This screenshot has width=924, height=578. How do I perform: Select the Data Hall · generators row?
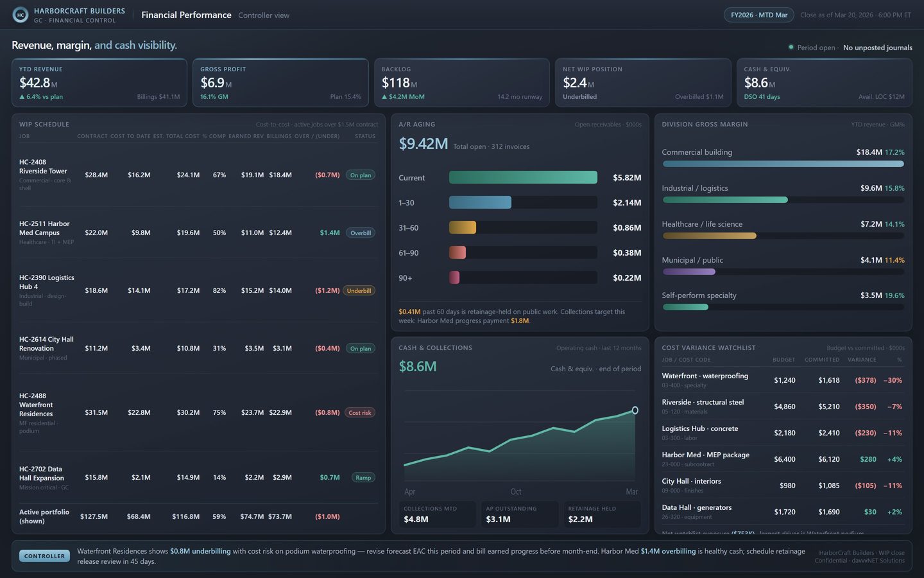pos(783,512)
